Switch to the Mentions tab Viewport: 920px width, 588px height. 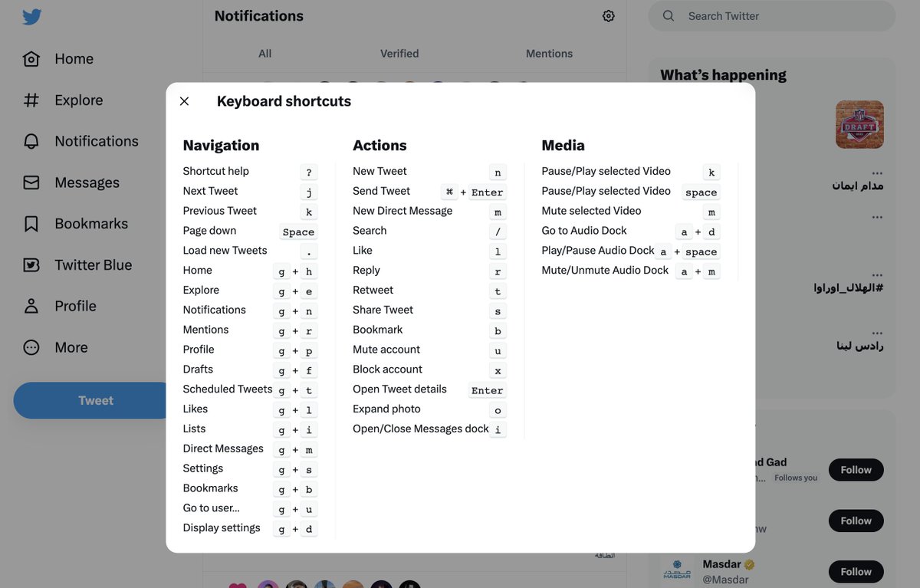tap(549, 54)
